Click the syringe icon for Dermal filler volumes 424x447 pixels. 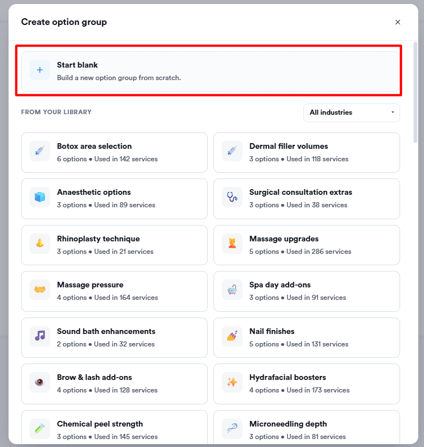[x=232, y=151]
